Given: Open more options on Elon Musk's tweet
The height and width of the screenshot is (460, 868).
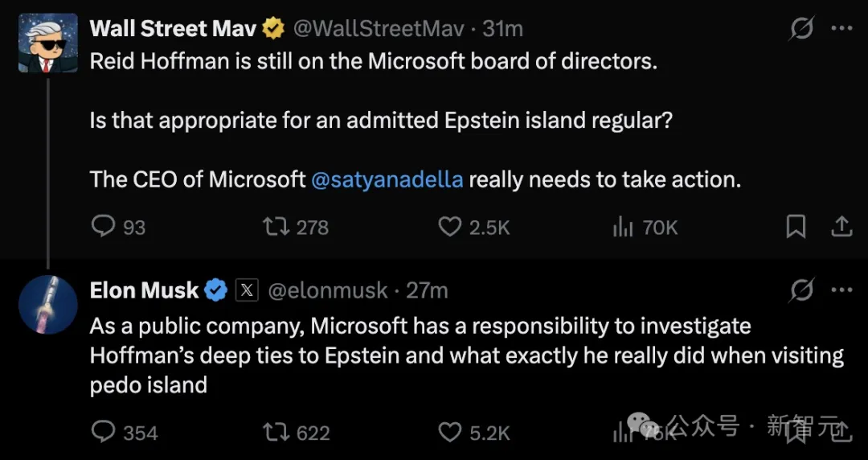Looking at the screenshot, I should (841, 290).
